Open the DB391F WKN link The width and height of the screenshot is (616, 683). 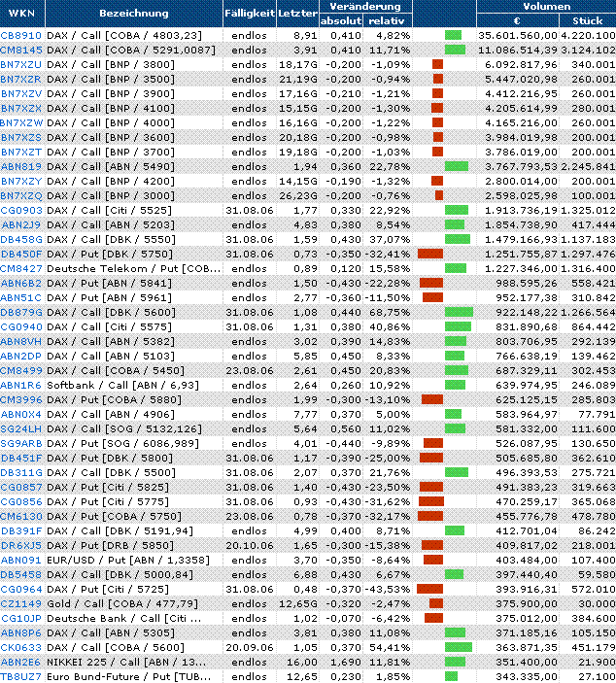(21, 531)
